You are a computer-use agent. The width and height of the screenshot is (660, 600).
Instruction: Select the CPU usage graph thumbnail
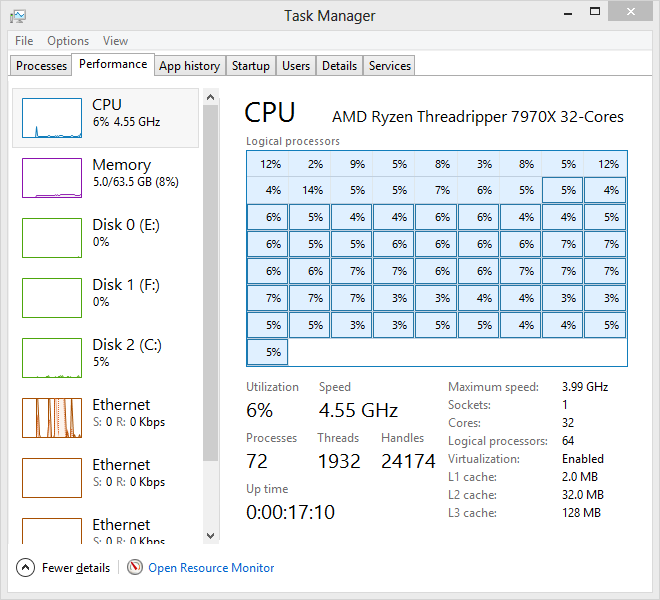tap(50, 117)
